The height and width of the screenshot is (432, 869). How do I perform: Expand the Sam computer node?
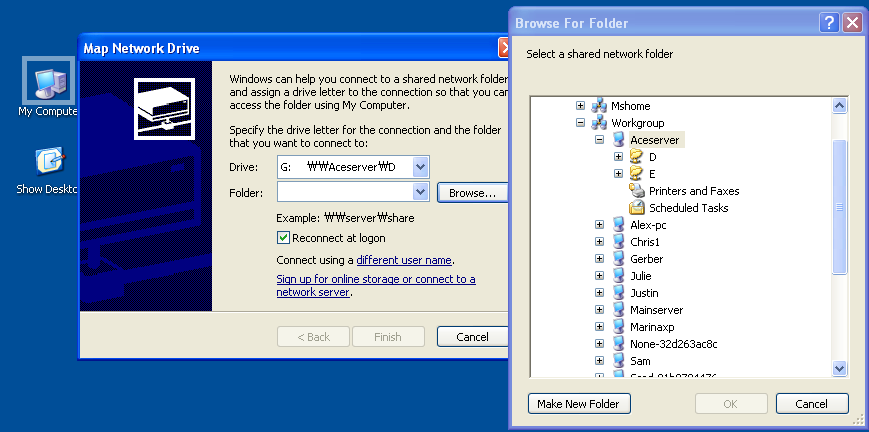pos(599,361)
